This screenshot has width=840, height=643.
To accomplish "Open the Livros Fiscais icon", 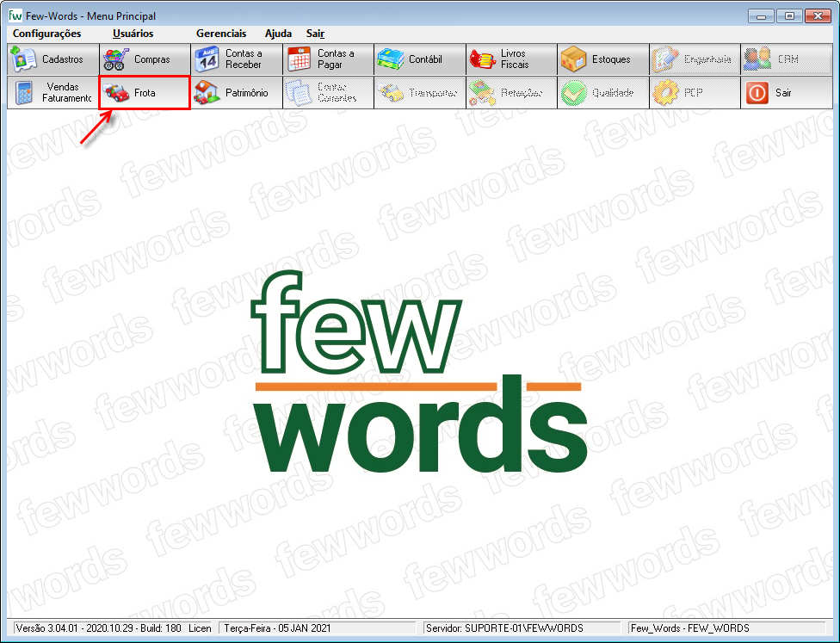I will pos(482,59).
